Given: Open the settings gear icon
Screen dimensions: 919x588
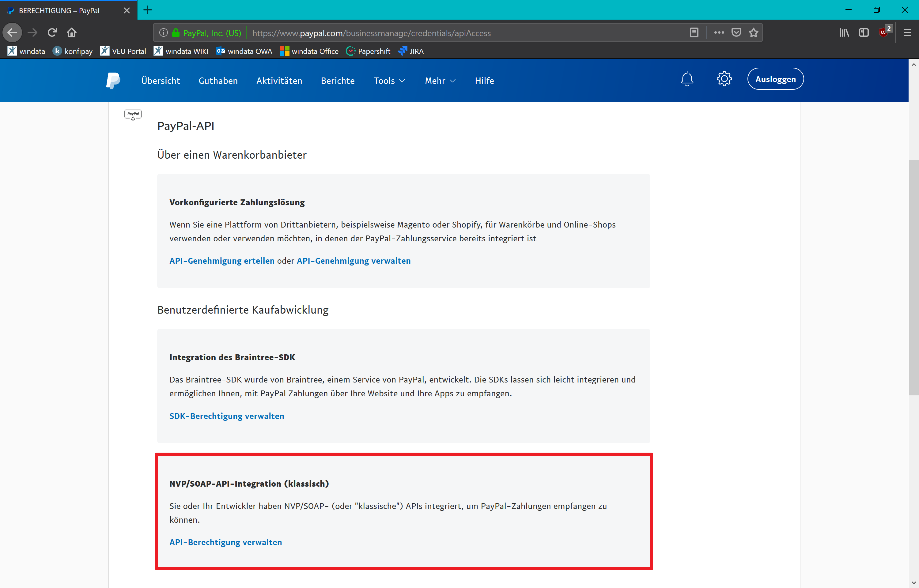Looking at the screenshot, I should [x=724, y=79].
